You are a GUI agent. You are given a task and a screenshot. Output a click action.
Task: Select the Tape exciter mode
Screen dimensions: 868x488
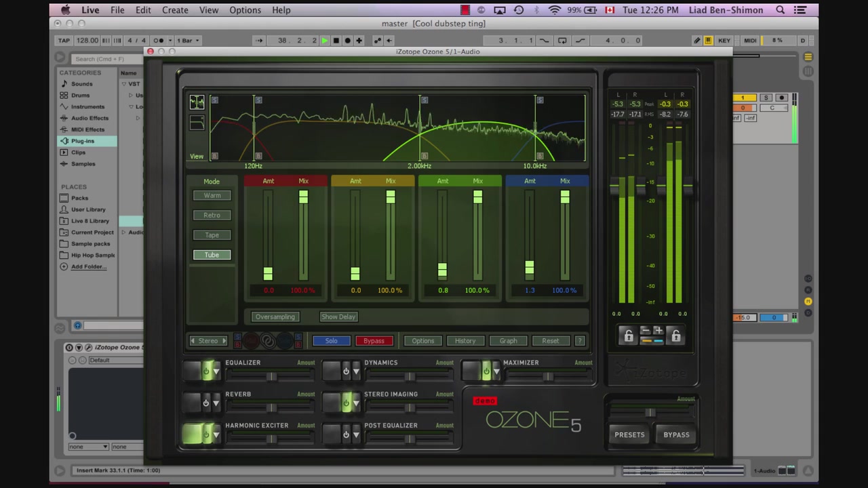click(x=212, y=235)
